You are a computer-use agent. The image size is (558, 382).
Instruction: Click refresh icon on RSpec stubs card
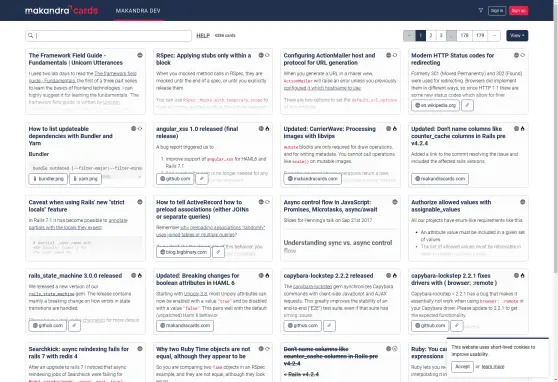267,55
